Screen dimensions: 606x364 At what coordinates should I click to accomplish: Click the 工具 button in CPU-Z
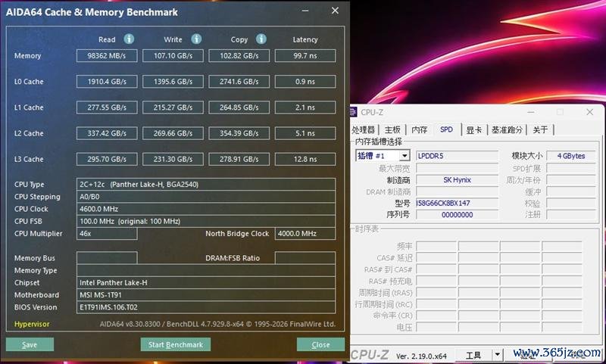coord(473,355)
